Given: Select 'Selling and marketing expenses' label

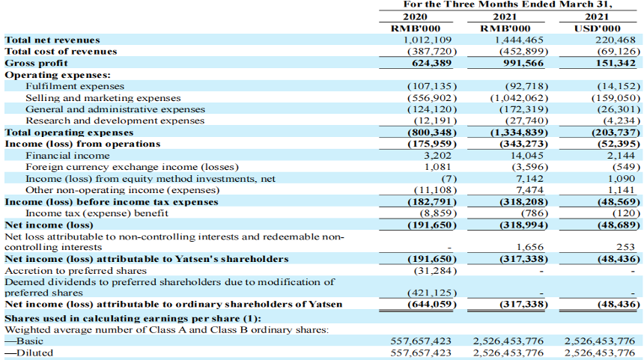Looking at the screenshot, I should click(103, 98).
